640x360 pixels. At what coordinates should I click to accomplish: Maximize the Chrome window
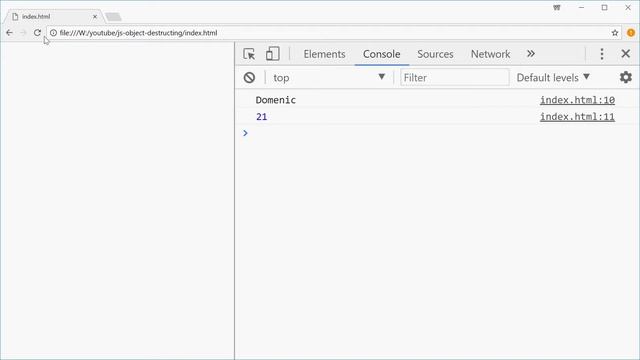click(604, 8)
